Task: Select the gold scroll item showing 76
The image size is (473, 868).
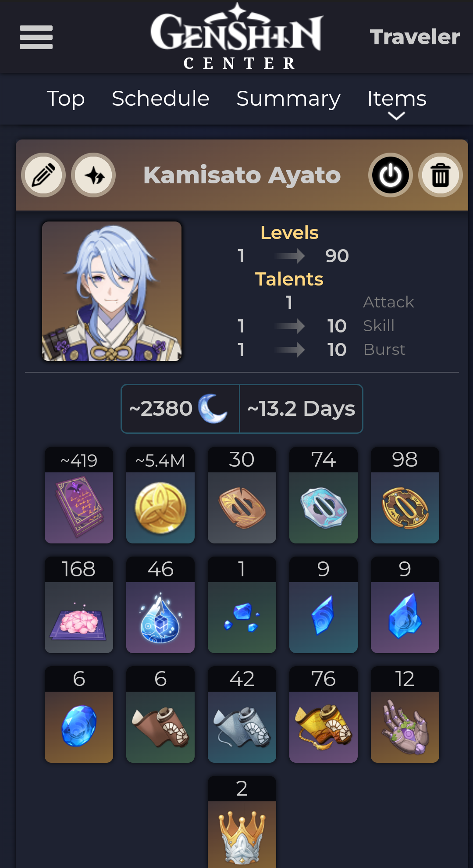Action: pyautogui.click(x=324, y=714)
